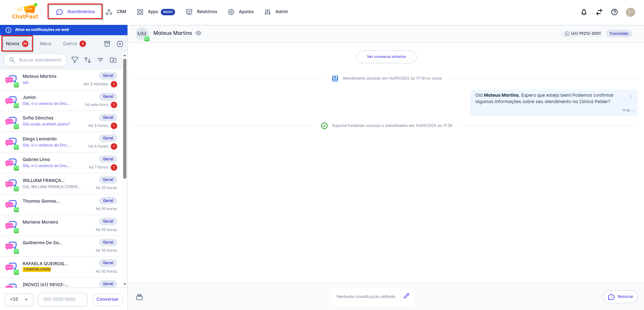Viewport: 644px width, 310px height.
Task: Open the help question mark icon
Action: click(x=614, y=12)
